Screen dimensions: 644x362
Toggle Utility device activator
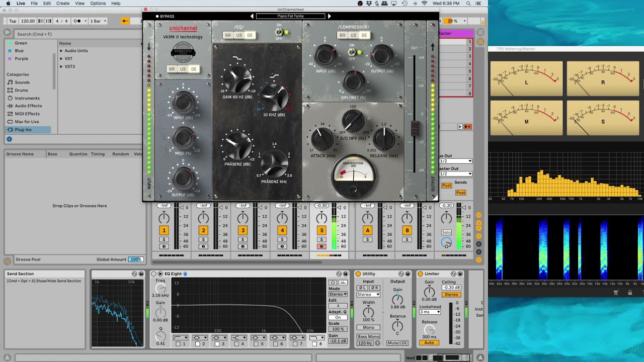click(x=358, y=274)
